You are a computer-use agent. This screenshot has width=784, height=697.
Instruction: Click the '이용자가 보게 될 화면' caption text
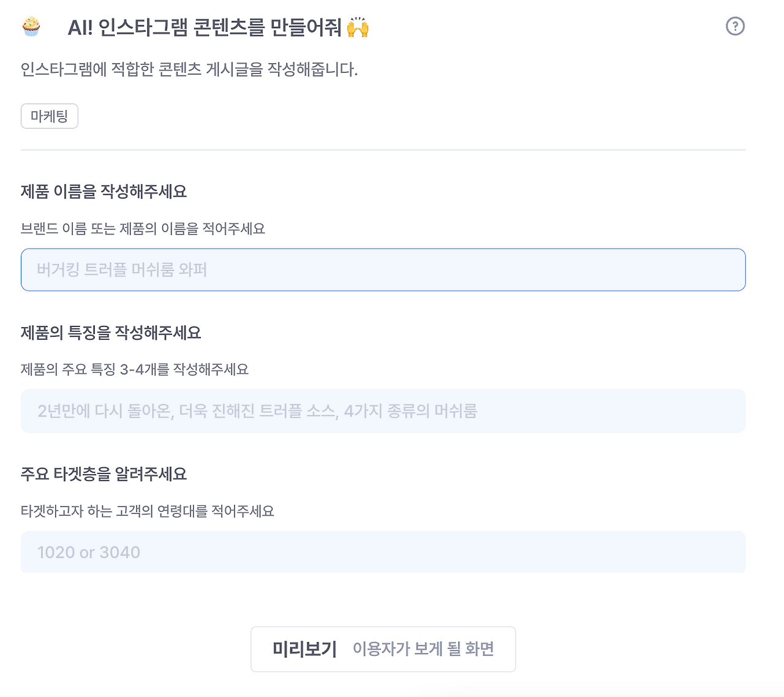click(x=424, y=649)
